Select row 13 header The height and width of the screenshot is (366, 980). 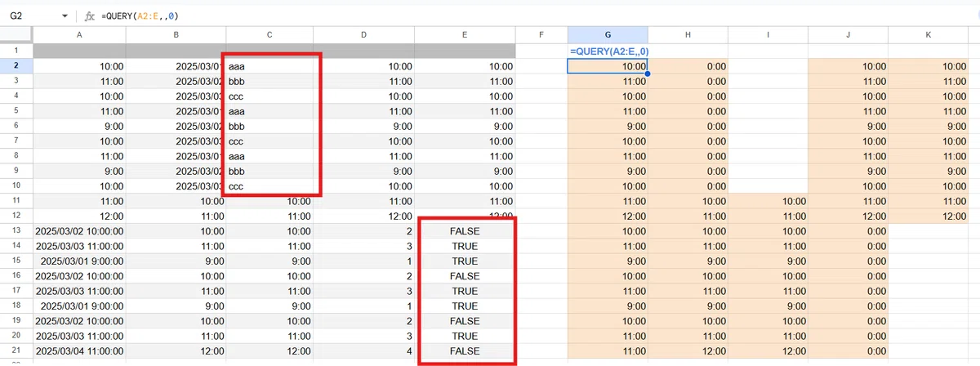[x=16, y=231]
